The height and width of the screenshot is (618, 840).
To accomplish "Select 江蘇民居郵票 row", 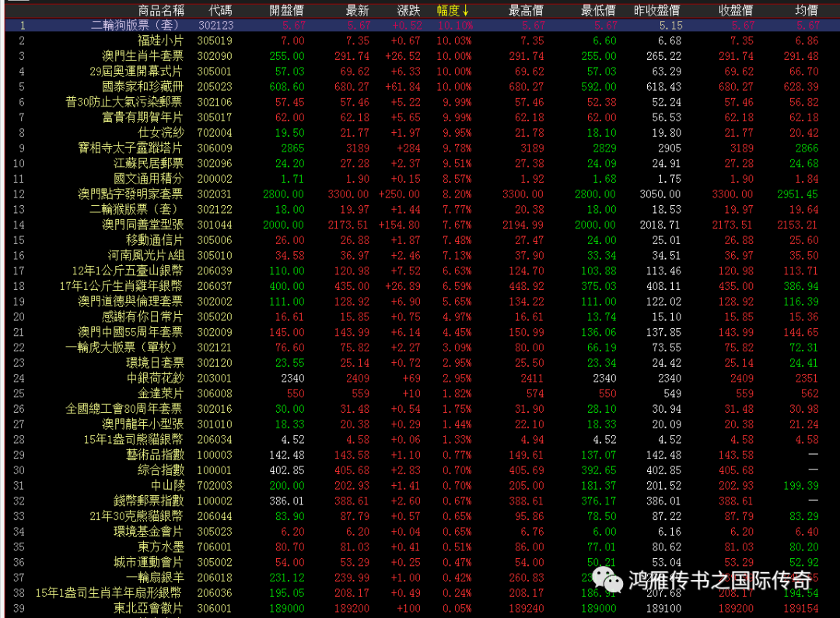I will pyautogui.click(x=422, y=163).
